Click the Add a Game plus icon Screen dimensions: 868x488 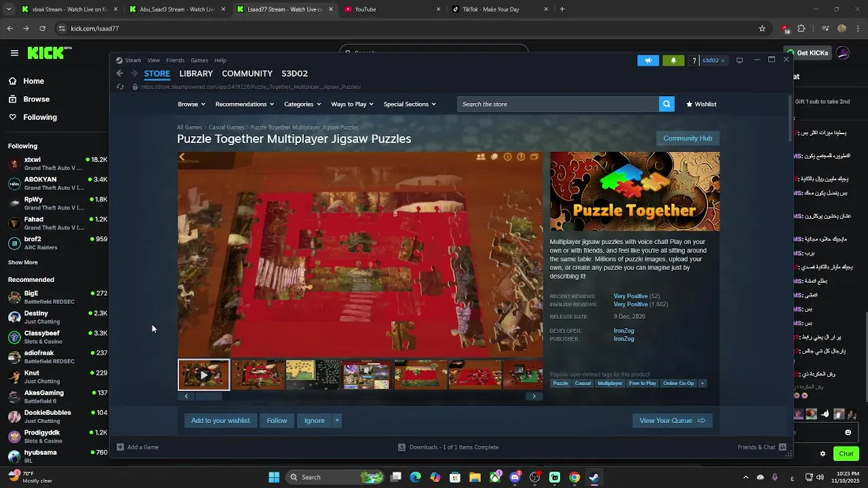tap(120, 447)
